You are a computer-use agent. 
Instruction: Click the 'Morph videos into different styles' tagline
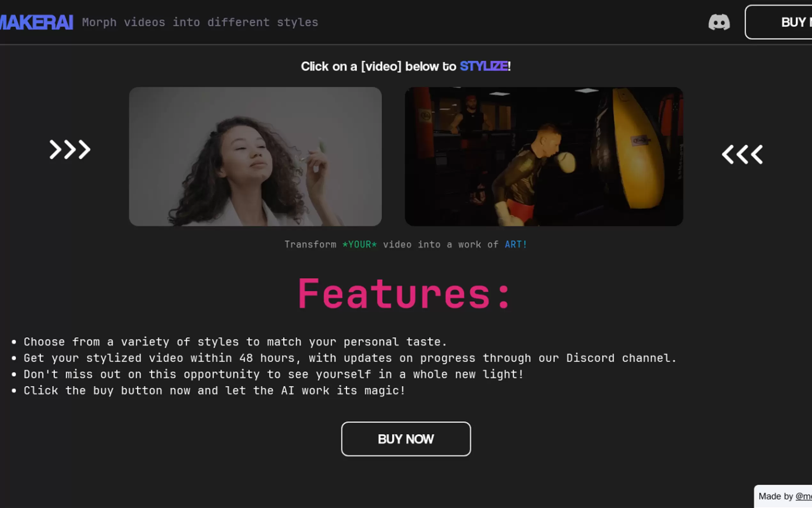point(200,22)
